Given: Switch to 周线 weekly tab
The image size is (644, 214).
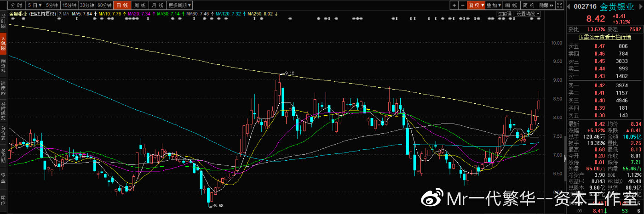Looking at the screenshot, I should coord(140,5).
